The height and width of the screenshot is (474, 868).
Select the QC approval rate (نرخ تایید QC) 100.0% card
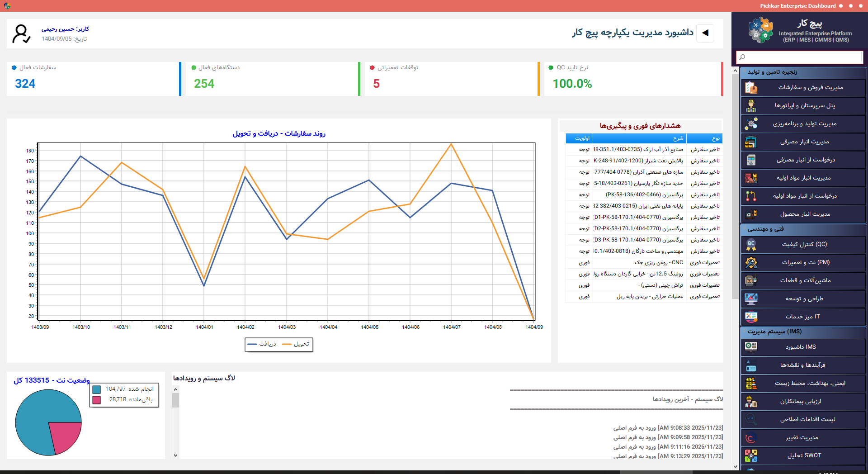coord(634,79)
